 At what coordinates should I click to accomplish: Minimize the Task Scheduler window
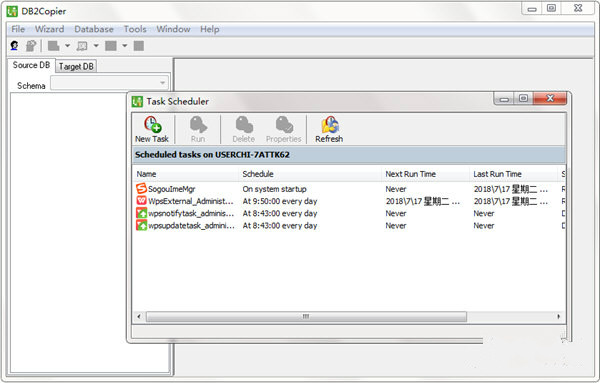[504, 99]
